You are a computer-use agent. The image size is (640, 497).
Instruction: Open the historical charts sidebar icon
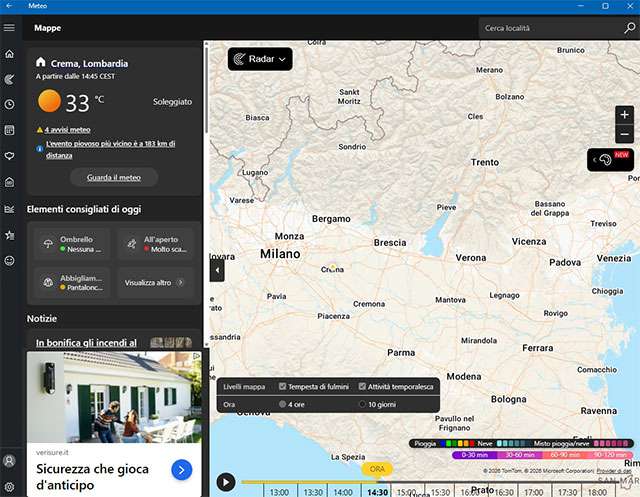(9, 209)
